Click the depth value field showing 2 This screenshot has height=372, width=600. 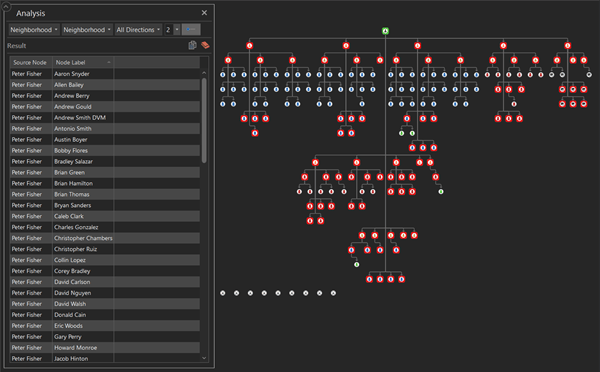pos(169,29)
